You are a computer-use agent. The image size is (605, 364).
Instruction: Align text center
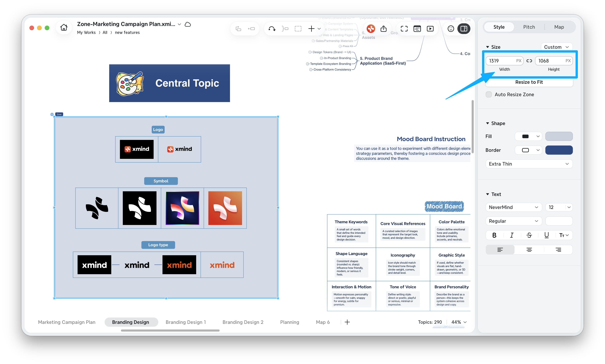coord(529,250)
